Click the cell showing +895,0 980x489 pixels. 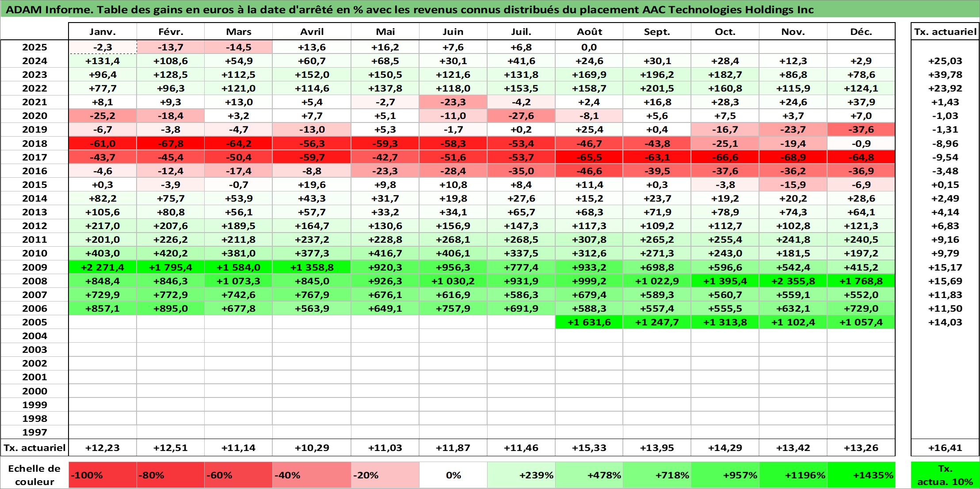(x=171, y=309)
